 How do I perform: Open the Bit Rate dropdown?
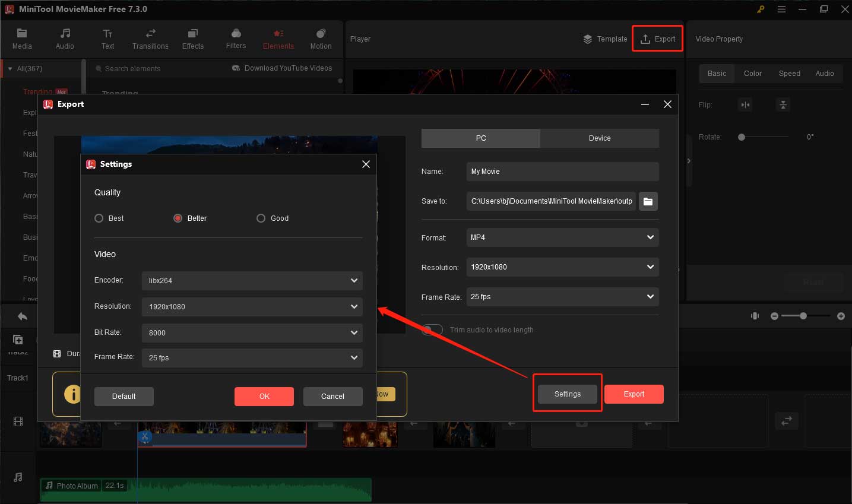coord(252,333)
